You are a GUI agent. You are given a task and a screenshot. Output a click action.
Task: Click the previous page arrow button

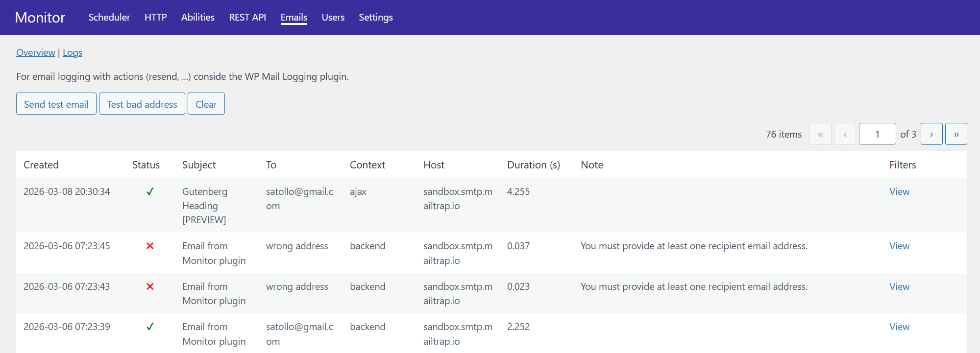[845, 134]
